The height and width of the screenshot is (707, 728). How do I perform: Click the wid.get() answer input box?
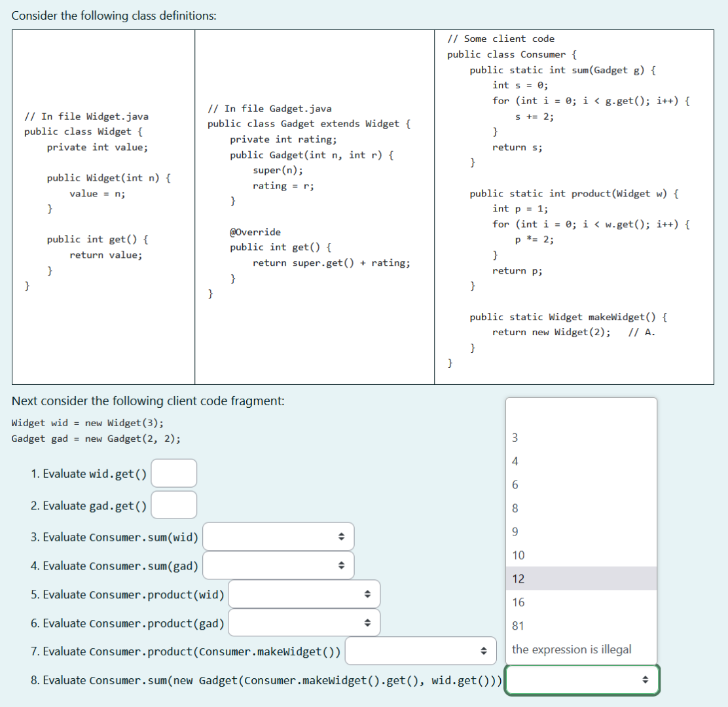click(x=173, y=473)
